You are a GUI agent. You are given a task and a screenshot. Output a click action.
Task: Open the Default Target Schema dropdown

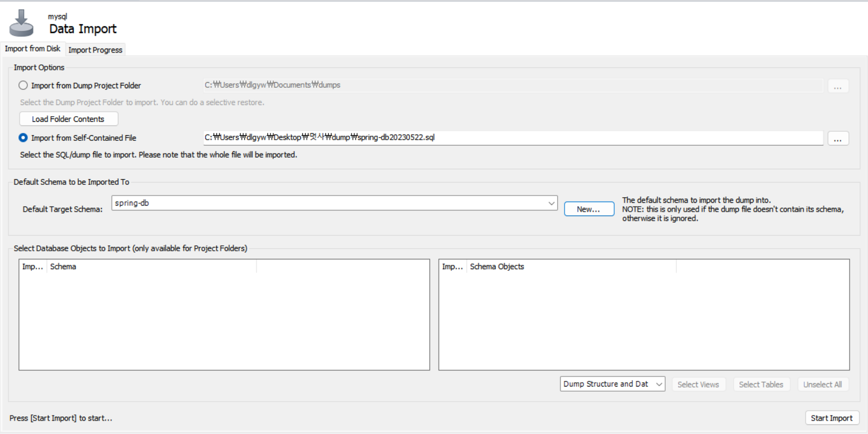(x=334, y=203)
